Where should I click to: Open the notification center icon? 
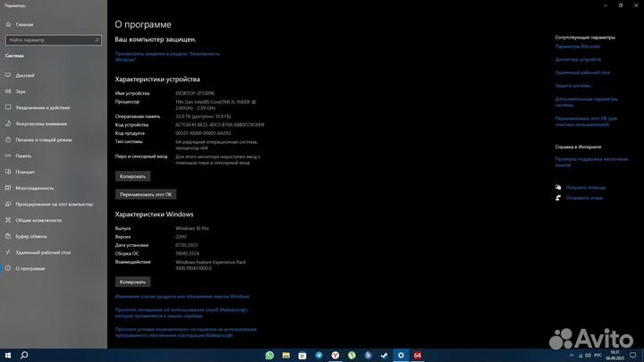coord(633,356)
